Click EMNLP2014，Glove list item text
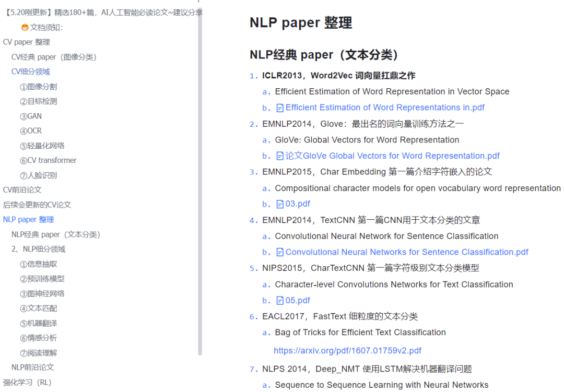 click(x=363, y=124)
